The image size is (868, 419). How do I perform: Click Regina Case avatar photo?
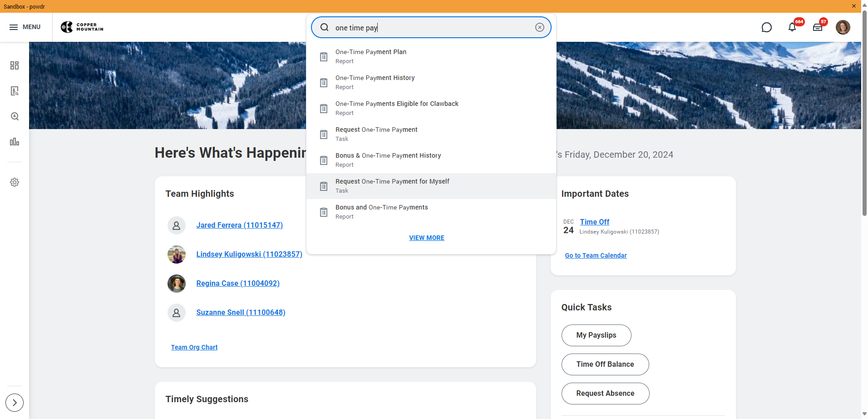[177, 284]
